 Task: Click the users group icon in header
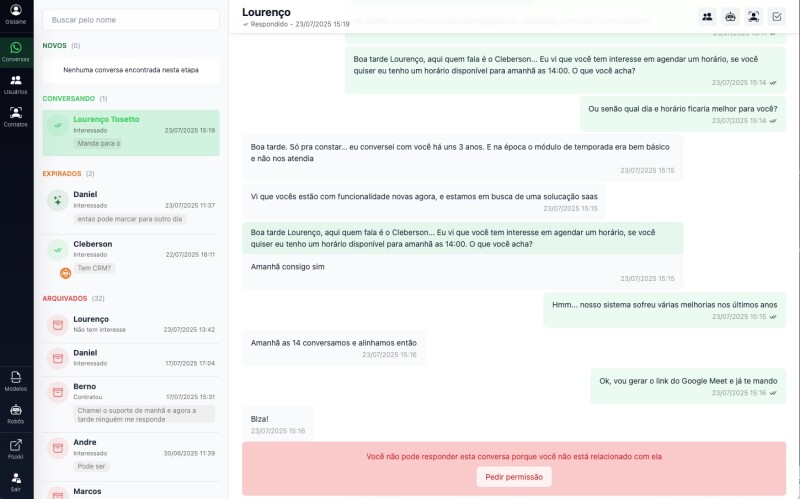(x=707, y=16)
